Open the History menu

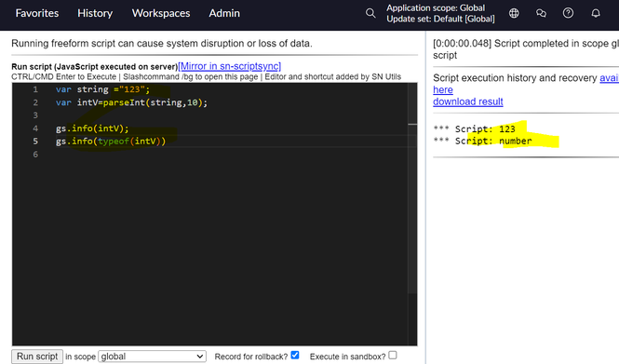click(95, 13)
